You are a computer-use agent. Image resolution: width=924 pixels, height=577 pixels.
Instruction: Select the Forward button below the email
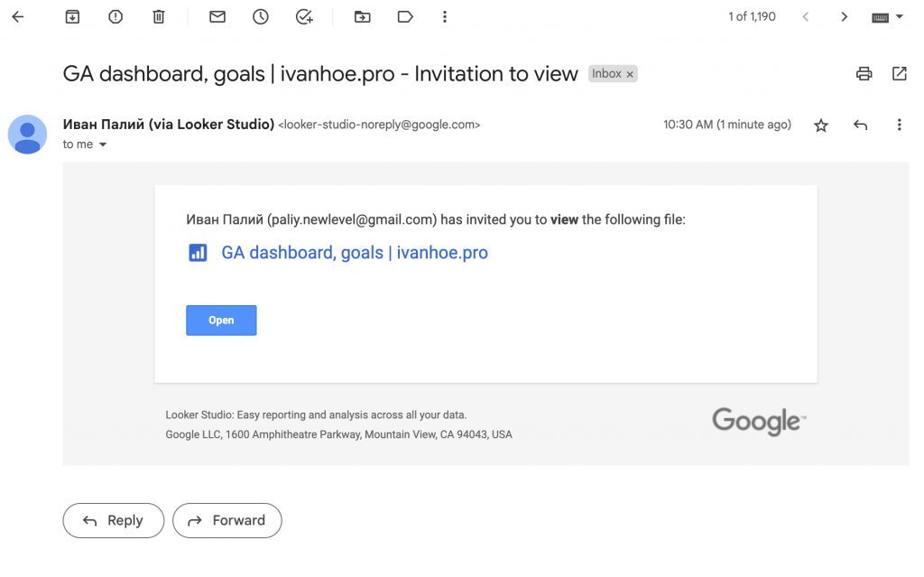tap(226, 520)
